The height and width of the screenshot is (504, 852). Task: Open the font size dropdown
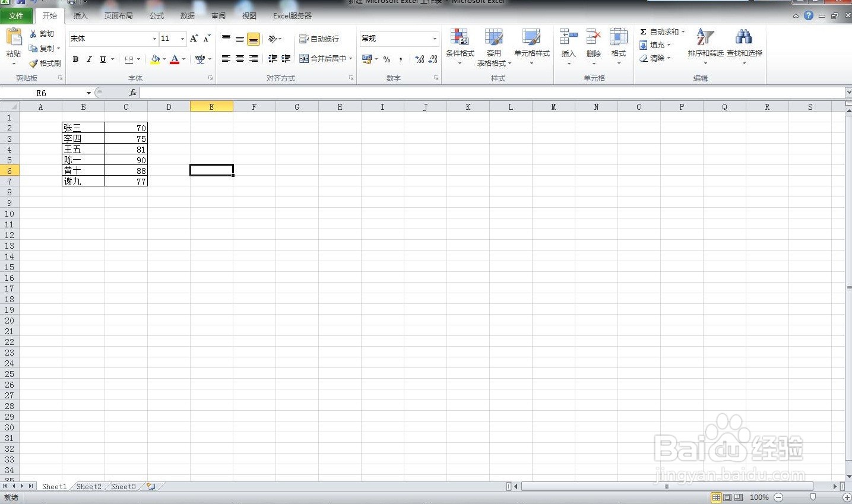(182, 39)
